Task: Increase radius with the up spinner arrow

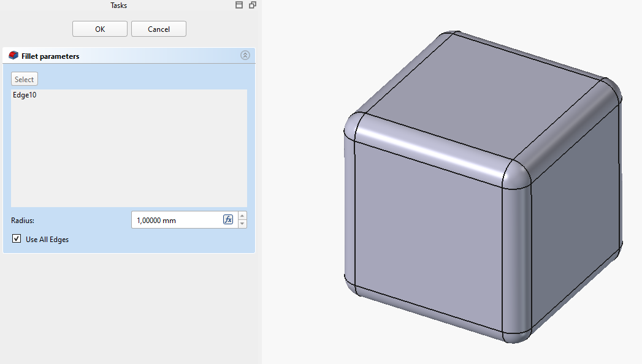Action: (242, 216)
